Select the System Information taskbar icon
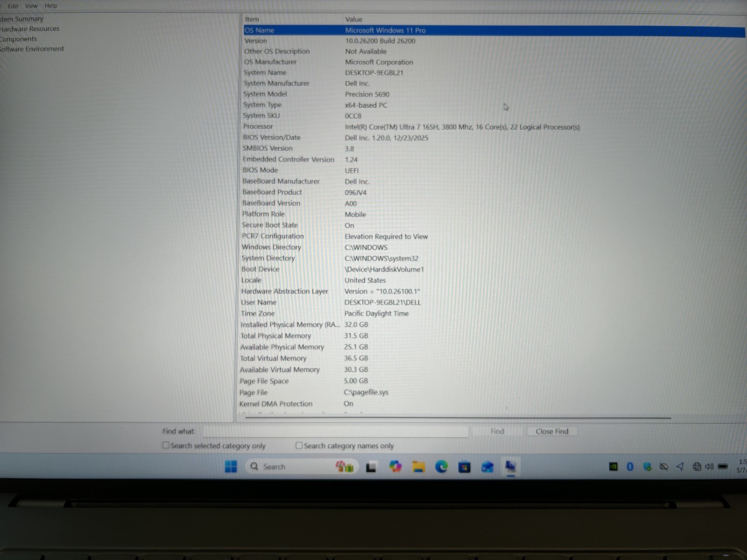The height and width of the screenshot is (560, 747). [x=511, y=466]
